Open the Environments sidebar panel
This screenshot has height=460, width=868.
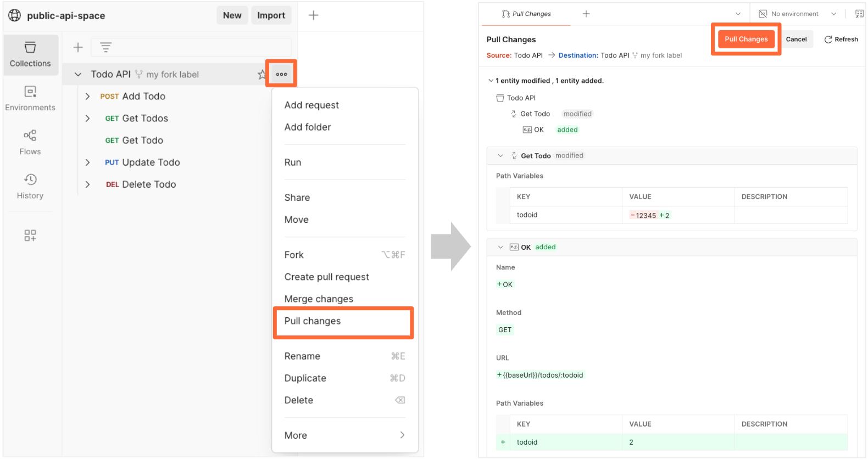click(30, 99)
